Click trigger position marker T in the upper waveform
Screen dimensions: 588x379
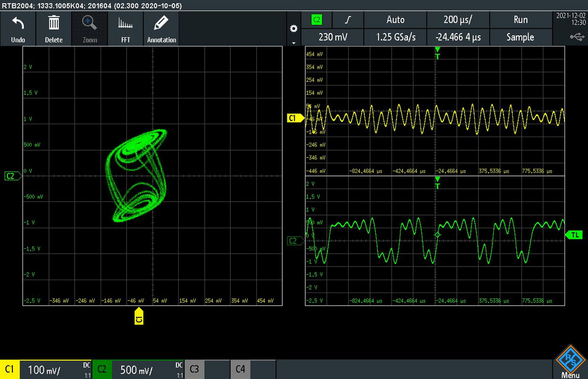(x=437, y=54)
